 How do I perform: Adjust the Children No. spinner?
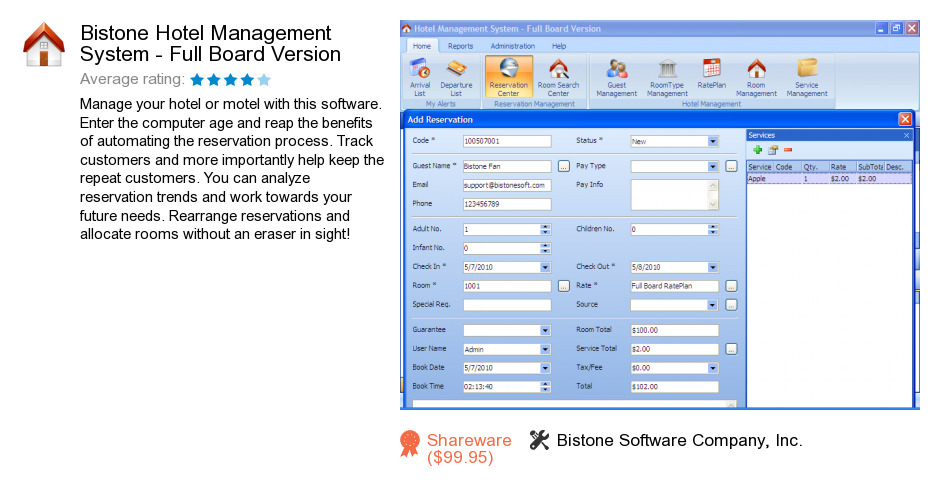[x=712, y=230]
